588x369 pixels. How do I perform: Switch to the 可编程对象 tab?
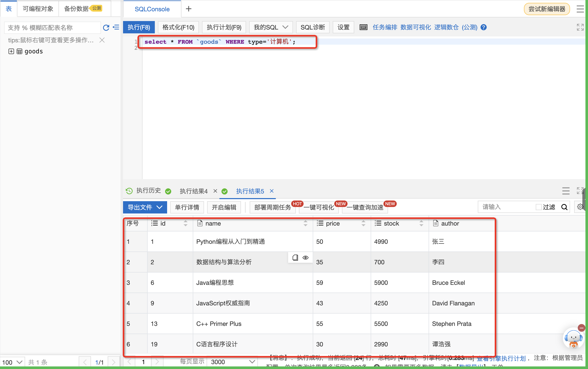[x=38, y=9]
